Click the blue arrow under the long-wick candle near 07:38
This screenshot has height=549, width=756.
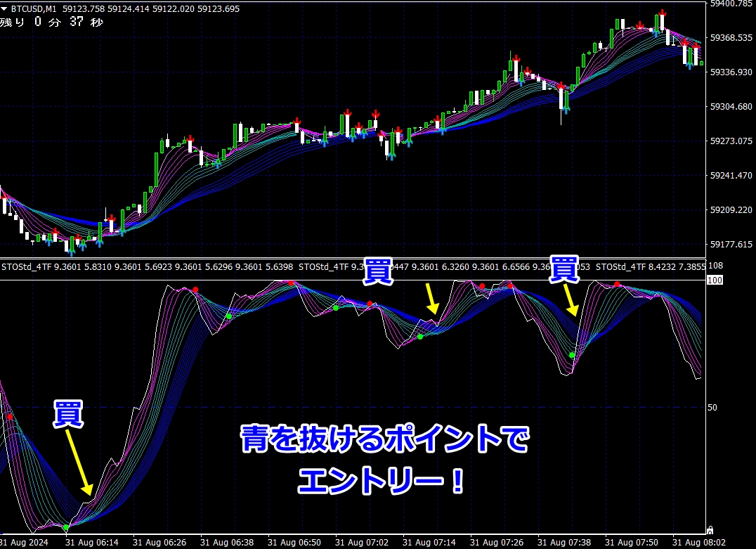pos(566,108)
